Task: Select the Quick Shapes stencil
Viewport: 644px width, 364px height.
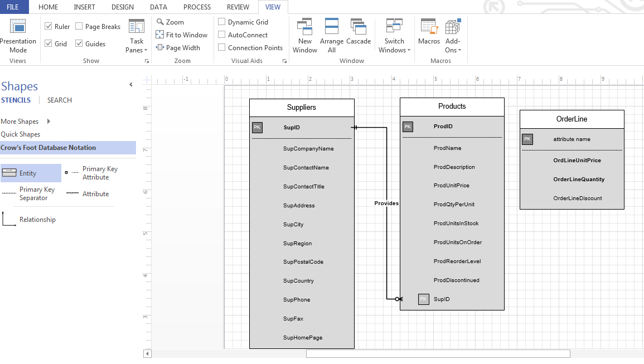Action: pos(21,134)
